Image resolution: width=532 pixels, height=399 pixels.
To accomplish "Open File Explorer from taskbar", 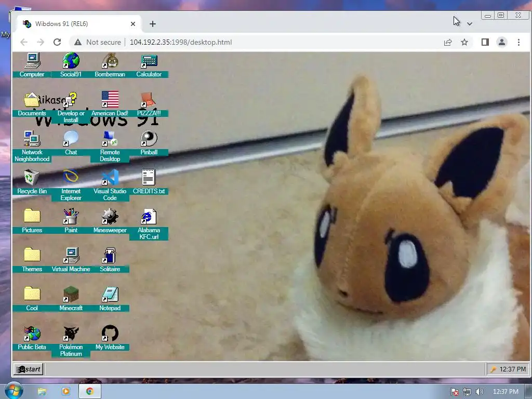I will click(x=42, y=392).
